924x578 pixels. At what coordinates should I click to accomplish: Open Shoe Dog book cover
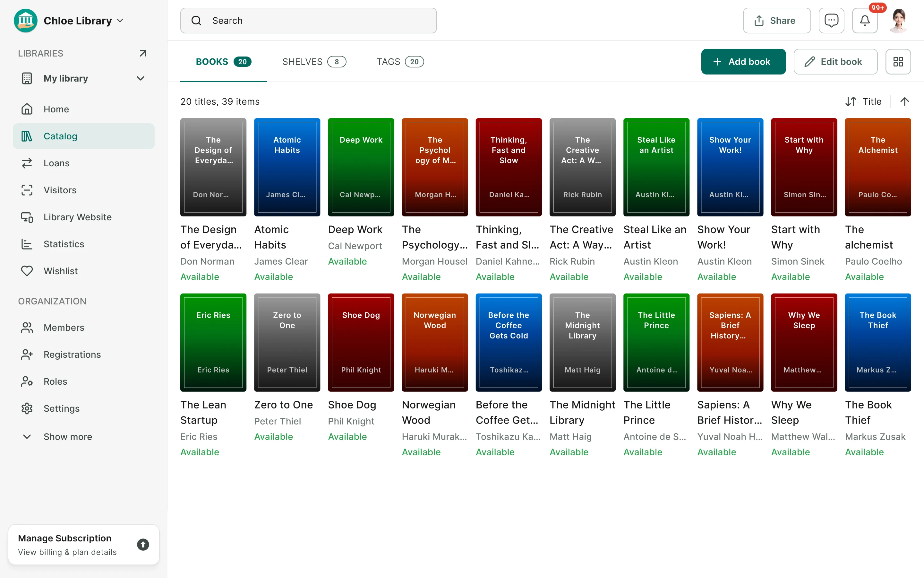[x=361, y=342]
